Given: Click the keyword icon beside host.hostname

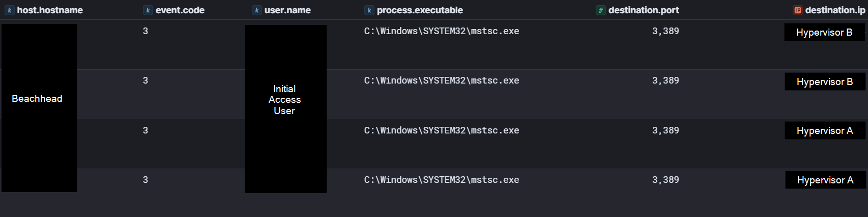Looking at the screenshot, I should pyautogui.click(x=9, y=10).
